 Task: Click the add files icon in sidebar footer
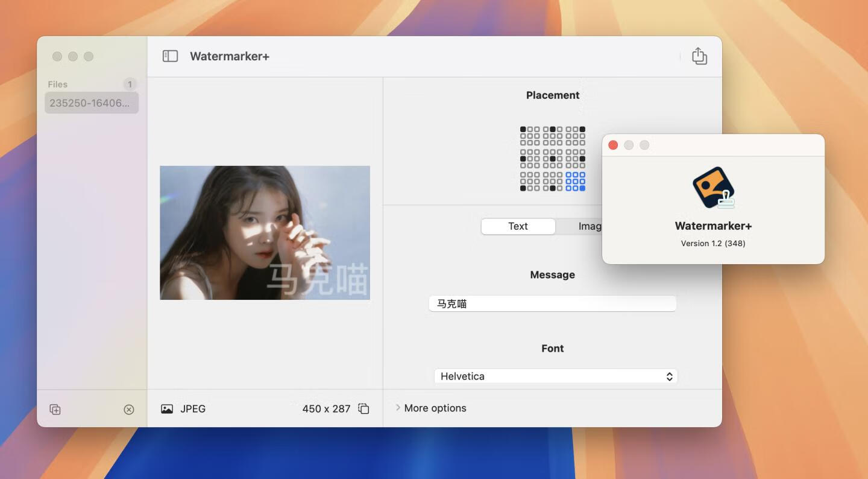coord(55,410)
